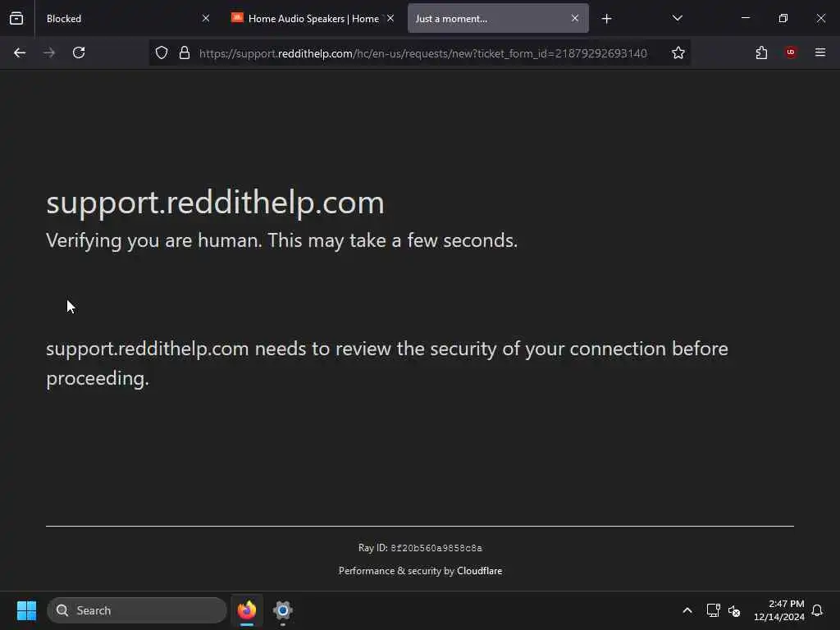
Task: Restore down the Firefox window
Action: tap(783, 18)
